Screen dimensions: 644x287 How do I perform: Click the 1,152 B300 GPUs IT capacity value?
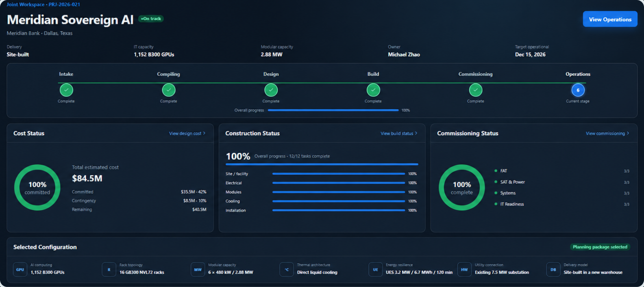click(154, 54)
